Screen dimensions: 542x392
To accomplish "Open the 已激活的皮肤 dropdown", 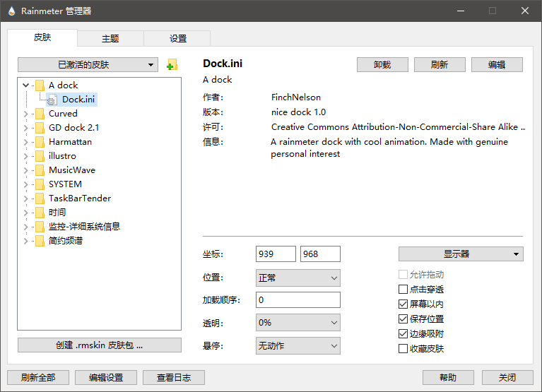I will click(x=88, y=65).
